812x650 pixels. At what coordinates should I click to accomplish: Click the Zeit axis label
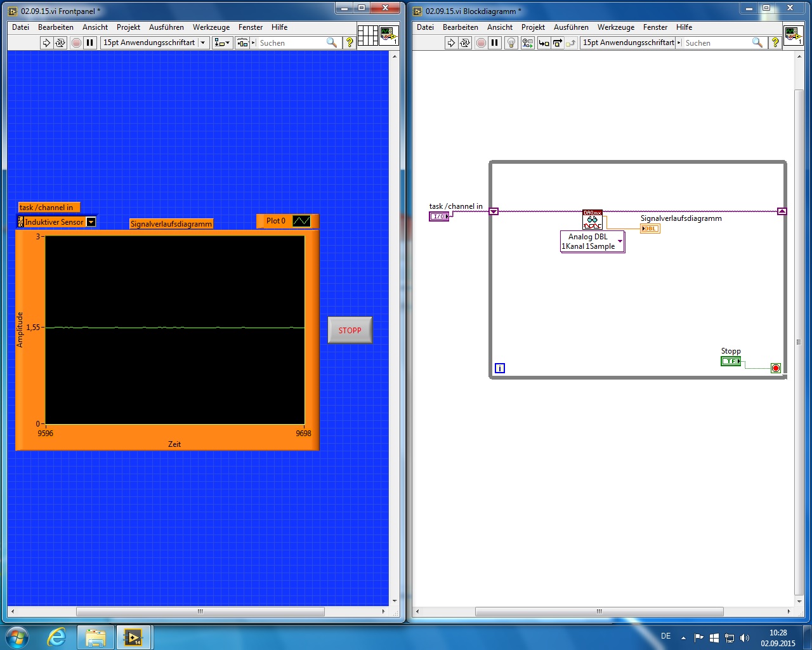[x=174, y=444]
